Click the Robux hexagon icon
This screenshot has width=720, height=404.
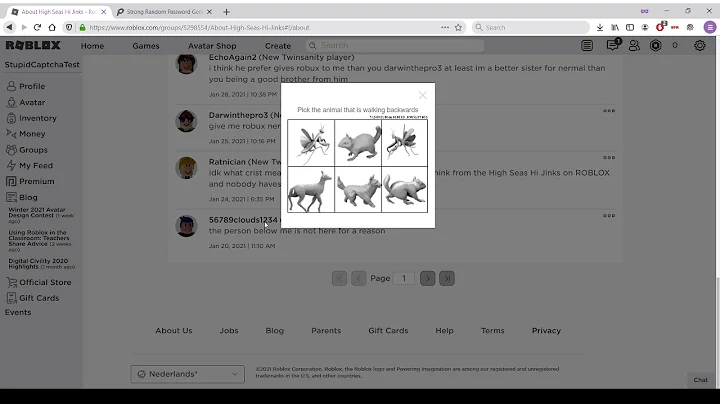coord(655,45)
